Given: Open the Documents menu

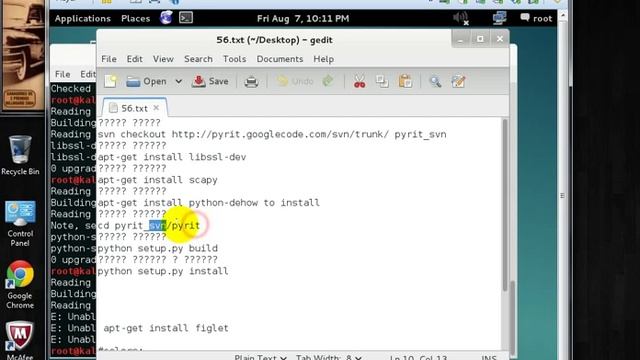Looking at the screenshot, I should pos(280,59).
